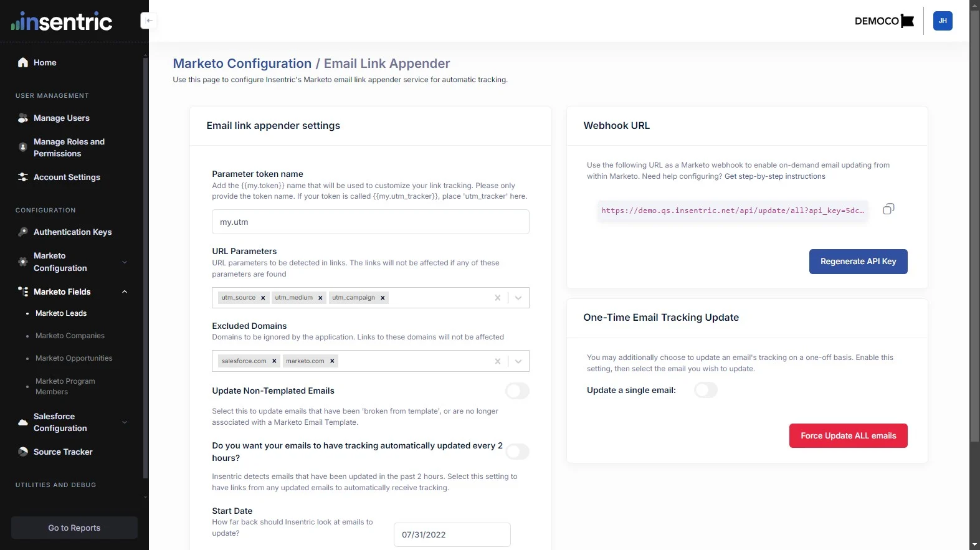Remove the utm_source tag from URL Parameters
Viewport: 980px width, 550px height.
pyautogui.click(x=263, y=298)
